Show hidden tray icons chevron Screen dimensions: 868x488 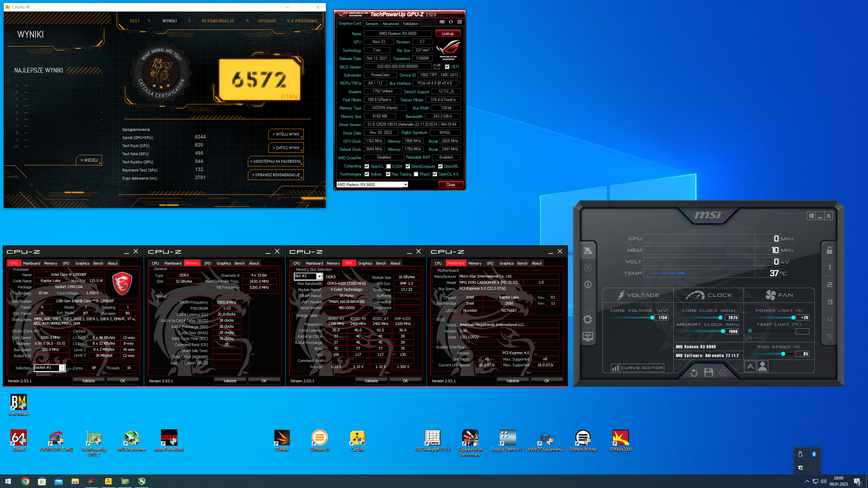coord(807,481)
